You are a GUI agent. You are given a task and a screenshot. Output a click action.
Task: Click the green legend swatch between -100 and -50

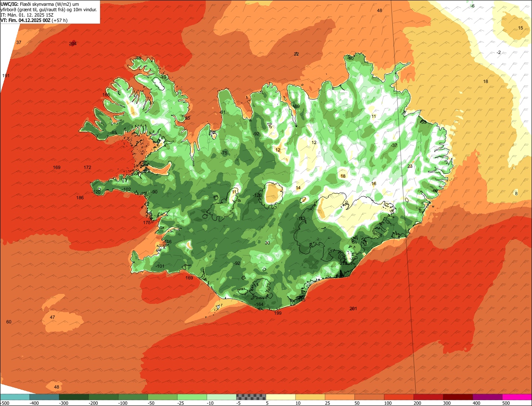[133, 397]
